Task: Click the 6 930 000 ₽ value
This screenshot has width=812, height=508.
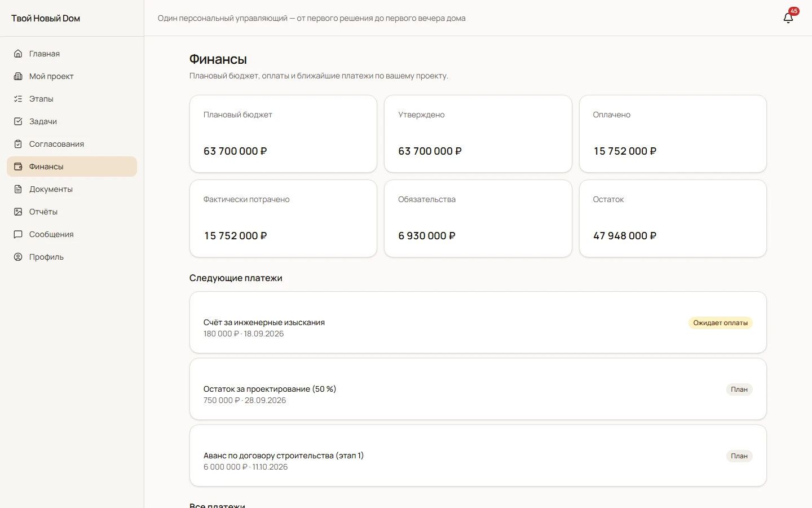Action: [427, 236]
